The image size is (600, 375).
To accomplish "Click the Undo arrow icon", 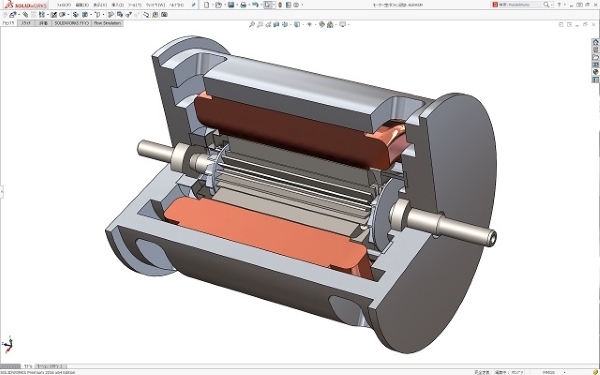I will coord(255,5).
